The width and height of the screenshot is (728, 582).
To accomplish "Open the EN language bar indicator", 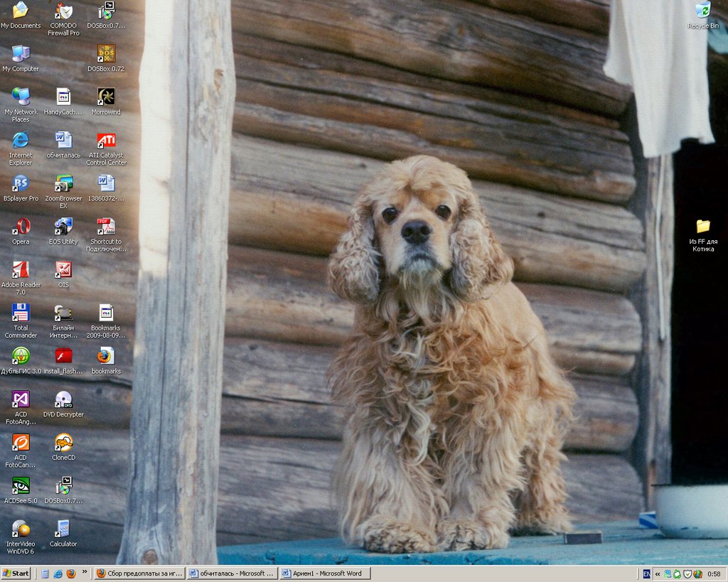I will [x=646, y=574].
